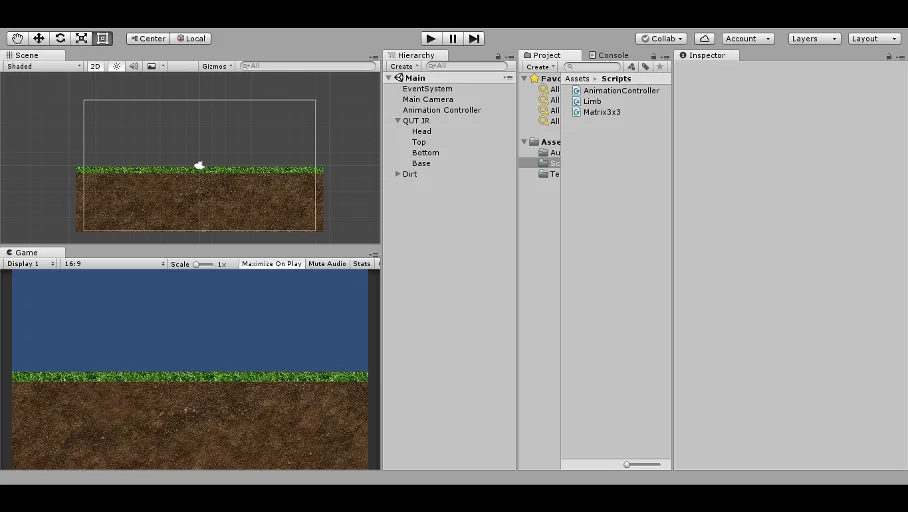
Task: Toggle scene audio speaker icon
Action: [x=134, y=66]
